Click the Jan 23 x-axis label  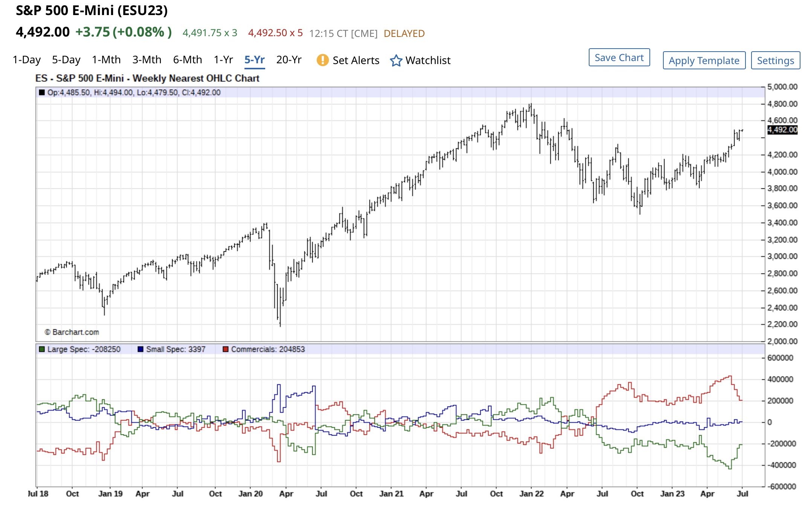672,494
